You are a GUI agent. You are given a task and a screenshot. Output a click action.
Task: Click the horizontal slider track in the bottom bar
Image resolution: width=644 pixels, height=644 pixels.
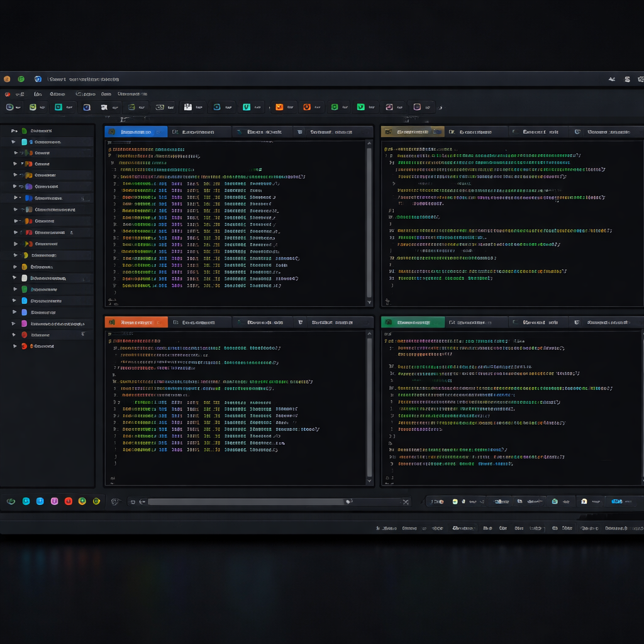pyautogui.click(x=245, y=502)
